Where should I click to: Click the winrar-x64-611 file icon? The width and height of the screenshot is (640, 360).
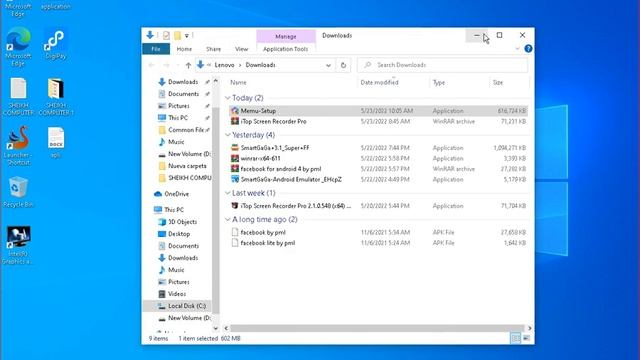235,158
